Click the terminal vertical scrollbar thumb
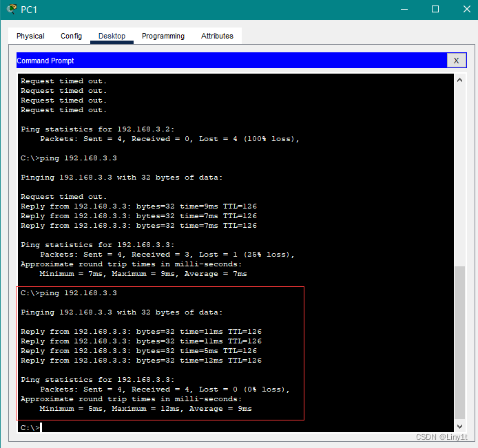 (459, 343)
